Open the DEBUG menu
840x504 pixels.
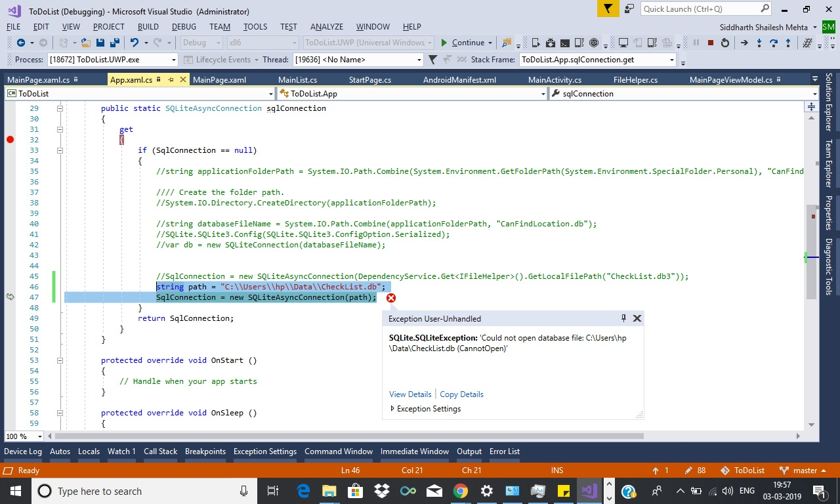tap(184, 27)
